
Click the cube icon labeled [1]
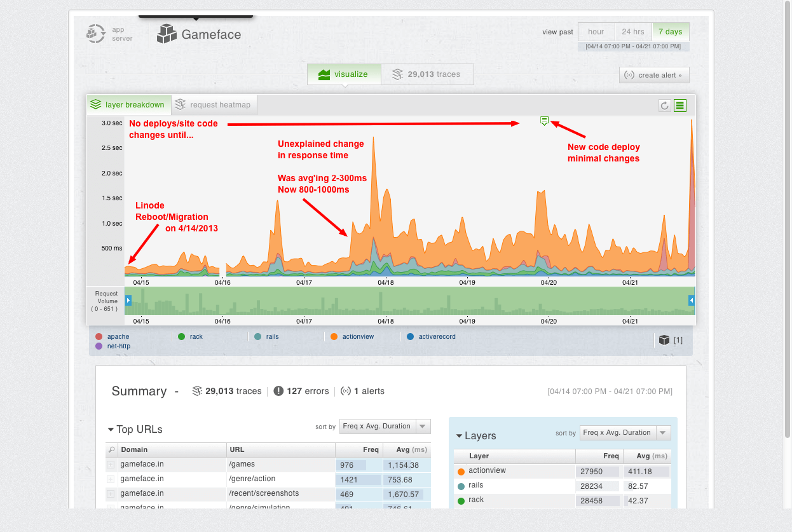pyautogui.click(x=664, y=340)
